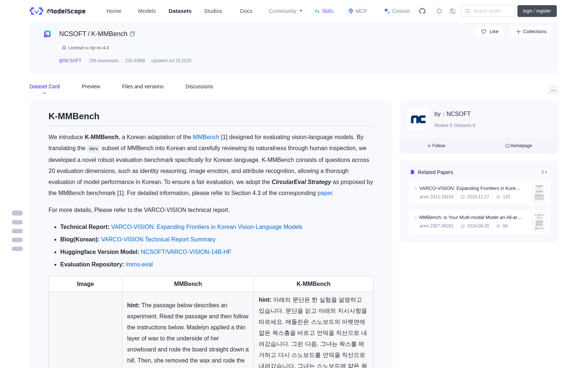Toggle the light/dark theme sun icon
Screen dimensions: 588x368
(439, 11)
